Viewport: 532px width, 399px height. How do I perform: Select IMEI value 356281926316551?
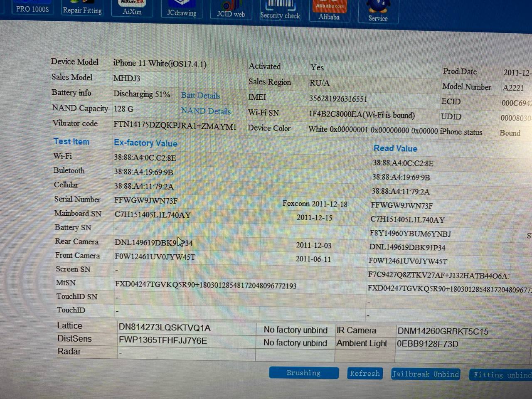coord(338,99)
